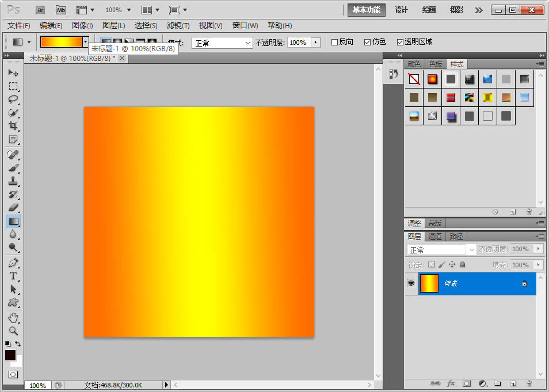549x392 pixels.
Task: Select the Crop tool
Action: (13, 126)
